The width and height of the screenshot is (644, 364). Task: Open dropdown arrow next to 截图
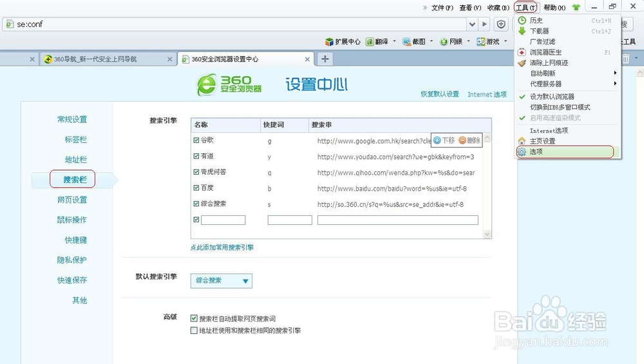(x=431, y=41)
